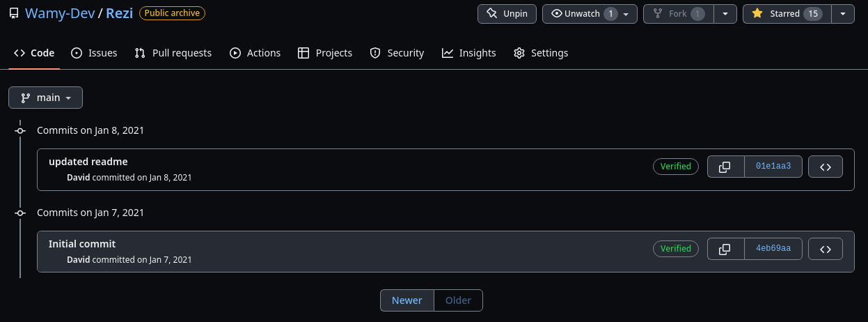
Task: Browse repository at updated readme commit
Action: pos(826,167)
